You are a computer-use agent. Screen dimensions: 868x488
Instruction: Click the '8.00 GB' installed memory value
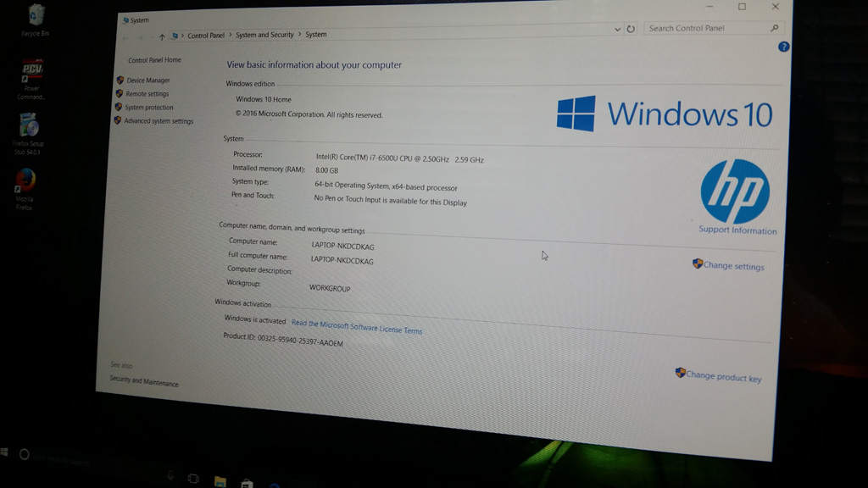[326, 170]
